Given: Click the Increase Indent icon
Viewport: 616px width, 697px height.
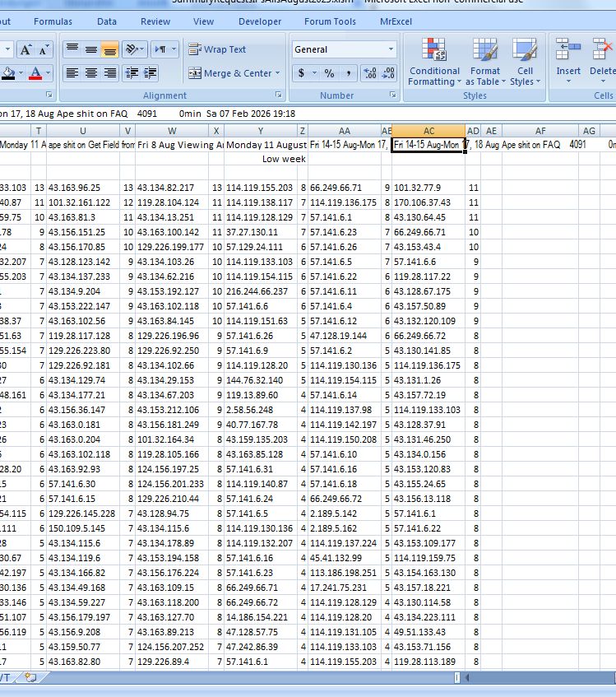Looking at the screenshot, I should pyautogui.click(x=151, y=73).
